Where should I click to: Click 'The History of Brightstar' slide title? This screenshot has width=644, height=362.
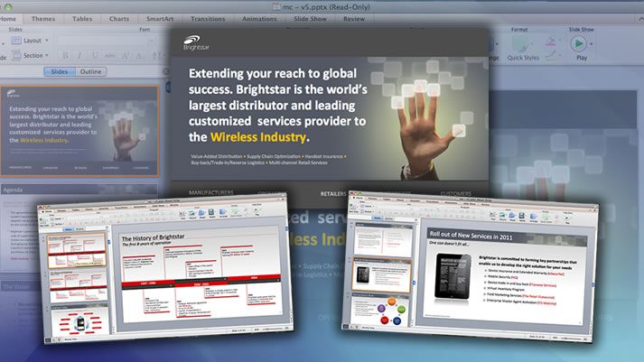(154, 237)
